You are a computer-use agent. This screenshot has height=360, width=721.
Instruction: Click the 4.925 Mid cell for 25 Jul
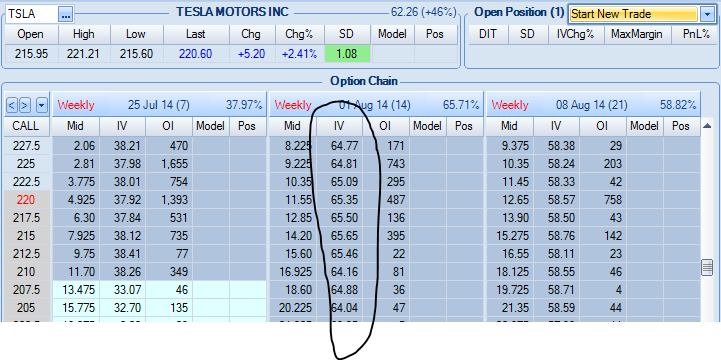75,200
